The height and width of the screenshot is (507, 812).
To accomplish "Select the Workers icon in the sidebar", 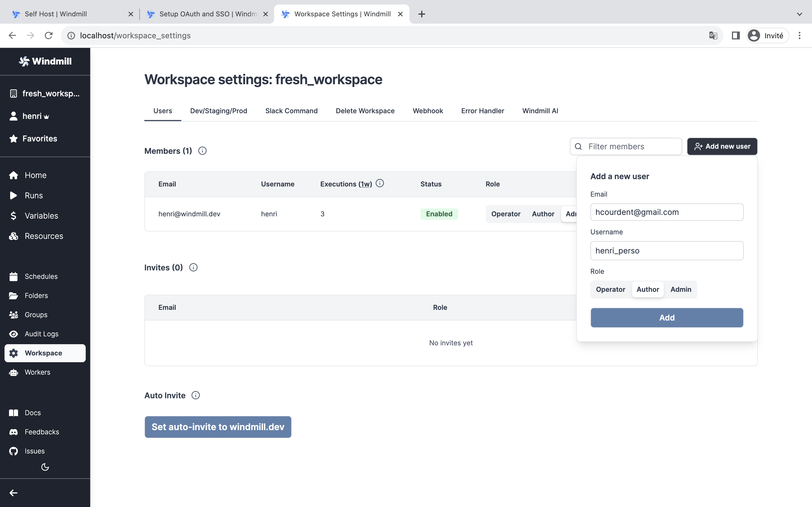I will (14, 372).
